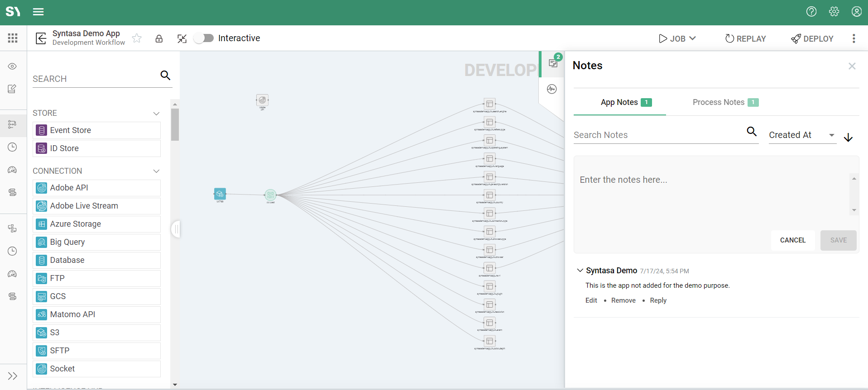
Task: Open the settings gear icon
Action: point(834,12)
